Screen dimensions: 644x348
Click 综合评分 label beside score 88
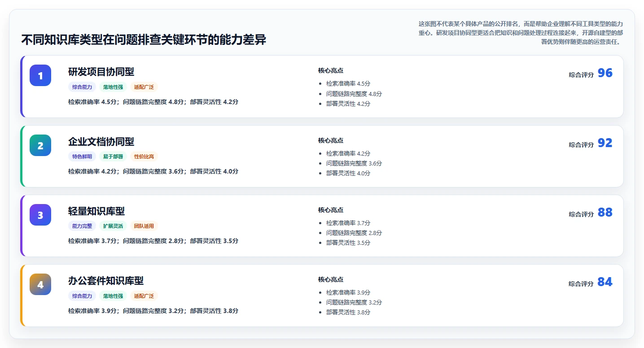click(581, 214)
